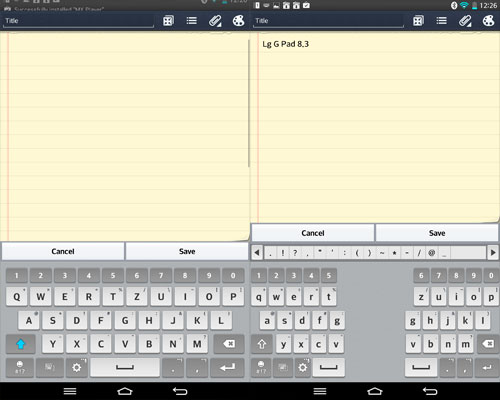500x400 pixels.
Task: Tap the emoji/symbols key on right split keyboard
Action: pyautogui.click(x=261, y=368)
